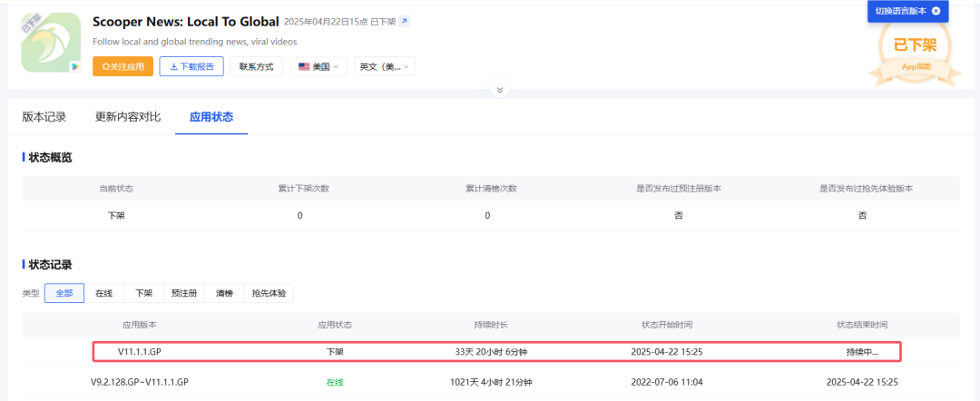Click the 应用版本 column header
This screenshot has height=401, width=980.
pyautogui.click(x=140, y=325)
